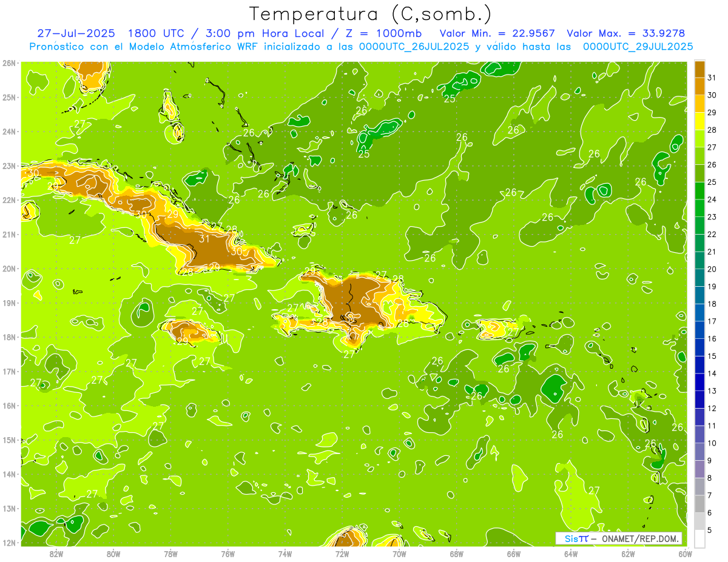Click the lime colorbar swatch between 27 and 28

pos(700,138)
